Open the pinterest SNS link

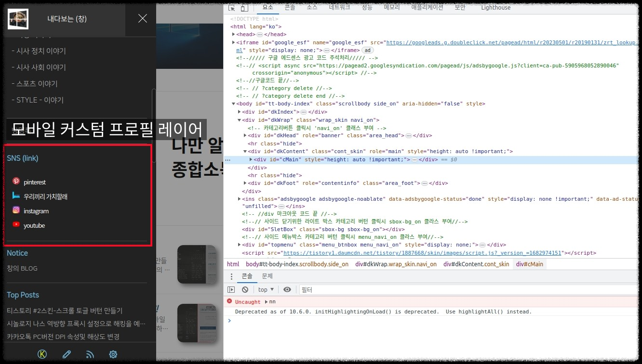tap(35, 182)
